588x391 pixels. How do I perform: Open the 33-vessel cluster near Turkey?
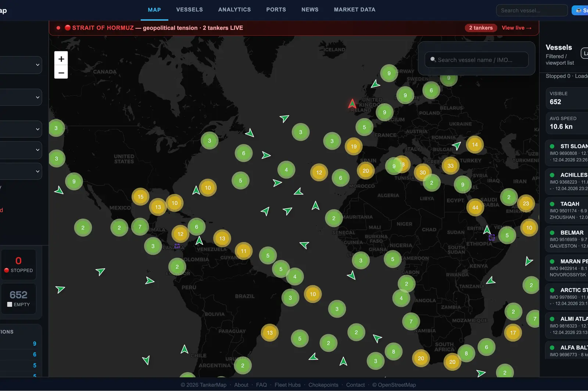tap(450, 166)
